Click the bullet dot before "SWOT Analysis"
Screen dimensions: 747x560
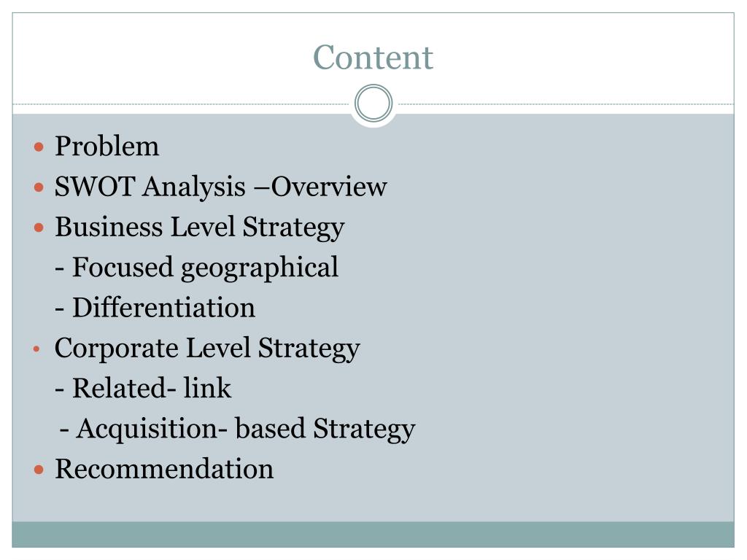[40, 188]
